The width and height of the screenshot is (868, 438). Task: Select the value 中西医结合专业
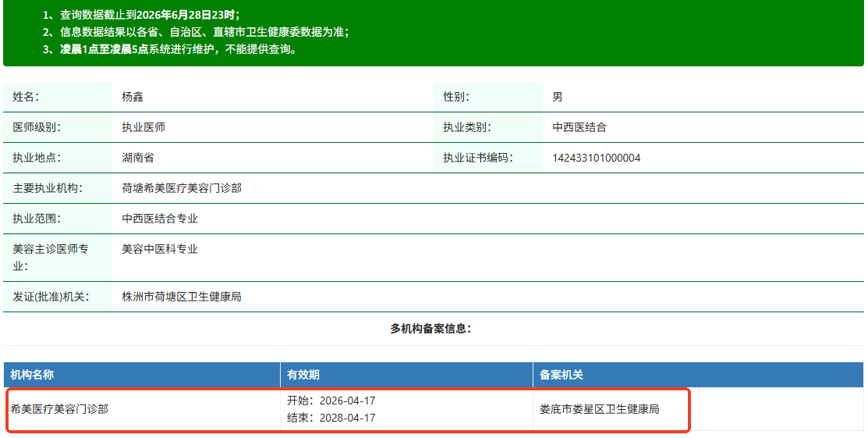click(159, 219)
